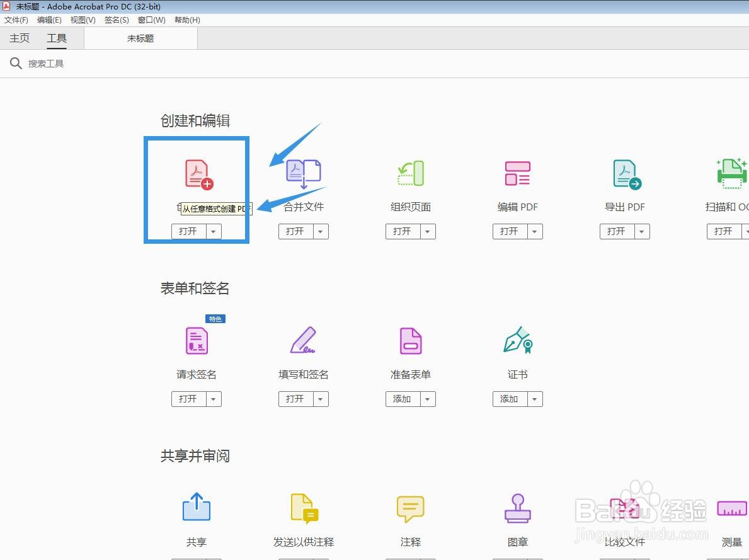Click the 填写和签名 tool label

coord(304,375)
